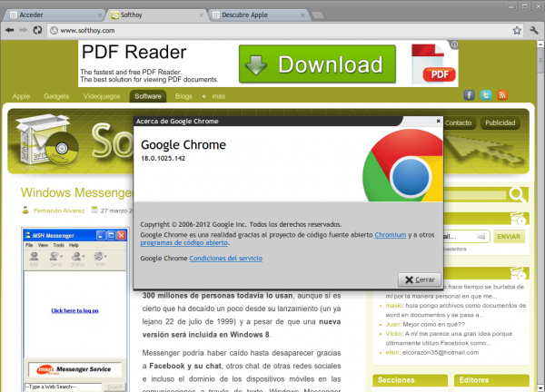
Task: Open Softhoy's Twitter icon
Action: [486, 95]
